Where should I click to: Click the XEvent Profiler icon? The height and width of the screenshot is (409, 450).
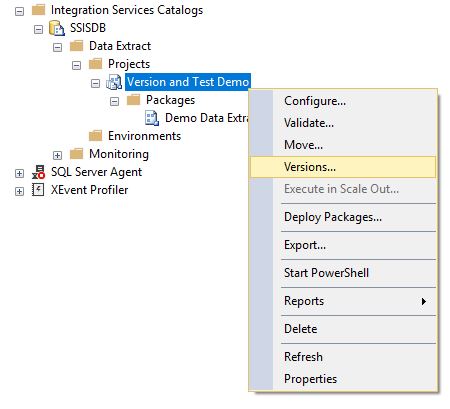click(x=38, y=190)
